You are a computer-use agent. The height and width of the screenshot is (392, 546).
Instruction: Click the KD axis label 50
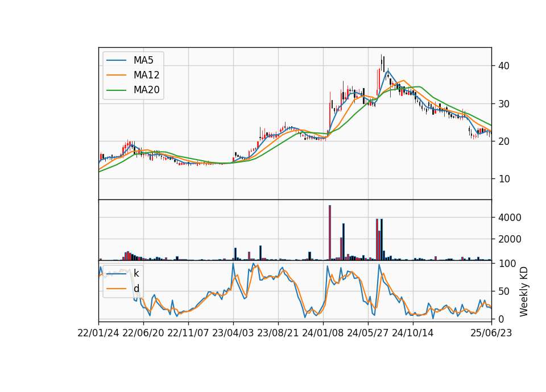(504, 291)
